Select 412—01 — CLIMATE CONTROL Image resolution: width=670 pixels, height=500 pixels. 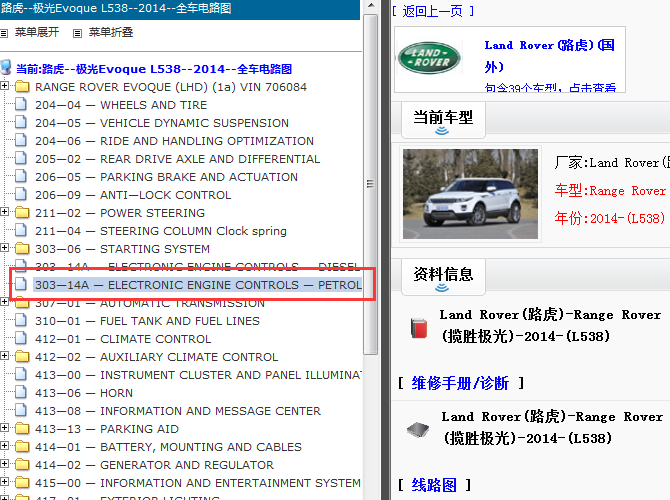(123, 339)
